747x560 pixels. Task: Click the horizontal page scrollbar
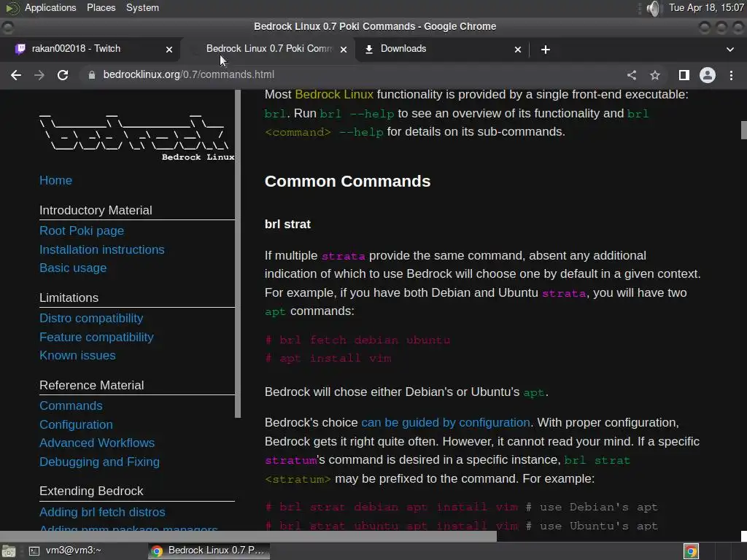coord(248,536)
